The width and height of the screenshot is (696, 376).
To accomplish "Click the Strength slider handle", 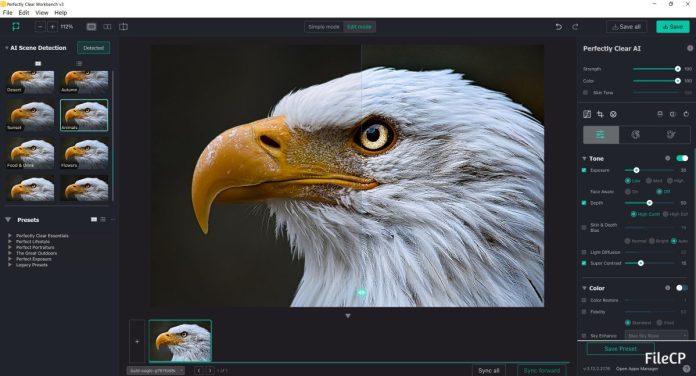I will pyautogui.click(x=677, y=69).
